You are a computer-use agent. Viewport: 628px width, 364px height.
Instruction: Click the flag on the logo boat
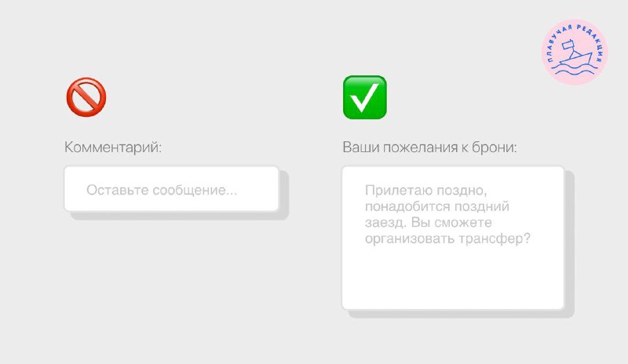(568, 45)
